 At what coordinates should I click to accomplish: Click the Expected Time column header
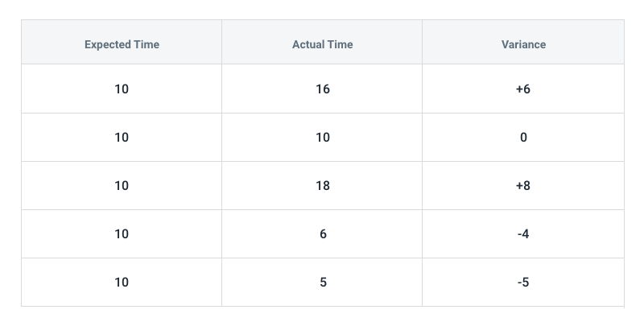click(122, 42)
